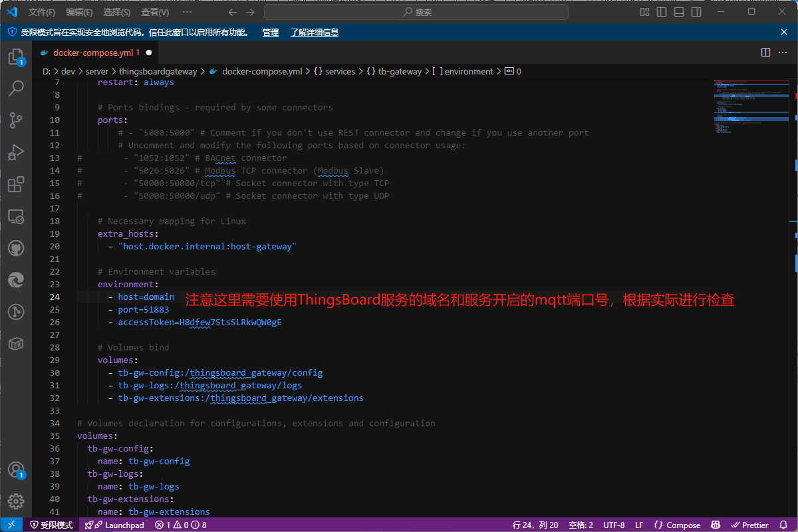This screenshot has height=532, width=798.
Task: Click the 管理 button in the banner
Action: [x=271, y=32]
